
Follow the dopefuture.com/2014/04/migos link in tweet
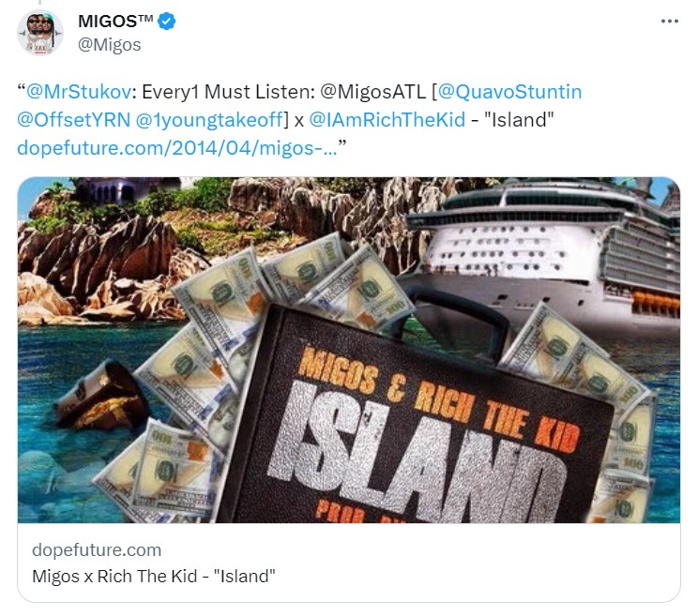177,147
